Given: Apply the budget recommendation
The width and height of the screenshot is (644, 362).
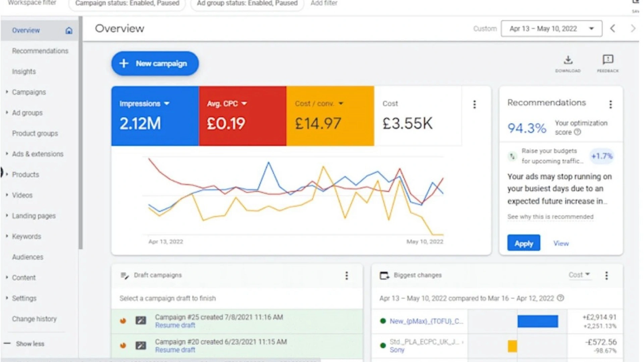Looking at the screenshot, I should [523, 243].
